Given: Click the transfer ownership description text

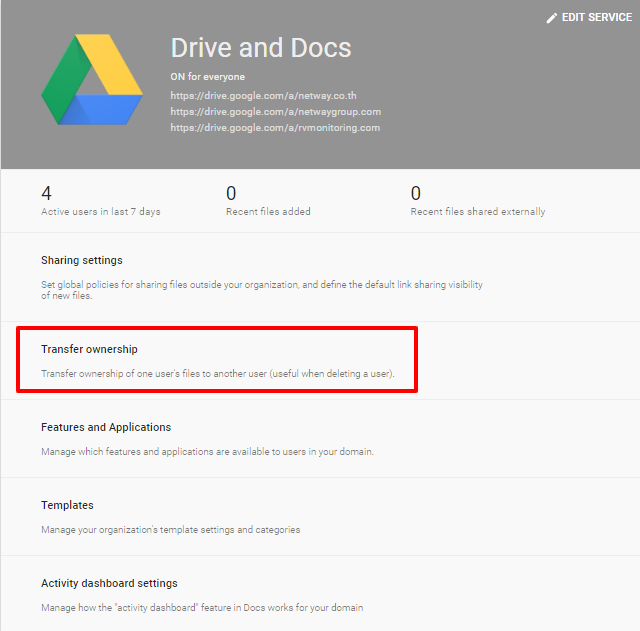Looking at the screenshot, I should click(217, 374).
